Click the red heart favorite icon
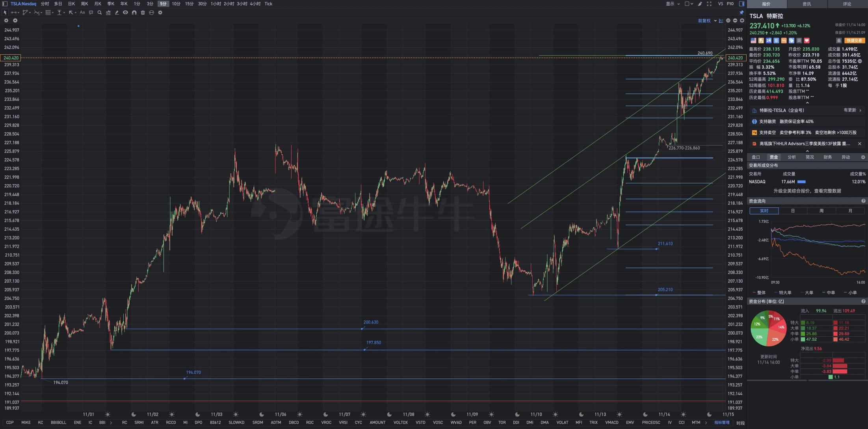 pyautogui.click(x=807, y=41)
